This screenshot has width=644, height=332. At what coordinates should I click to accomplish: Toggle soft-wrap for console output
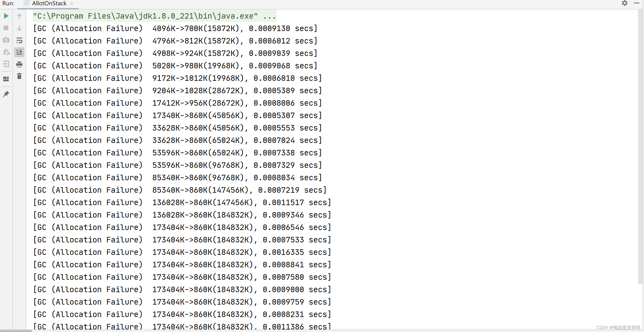(19, 41)
